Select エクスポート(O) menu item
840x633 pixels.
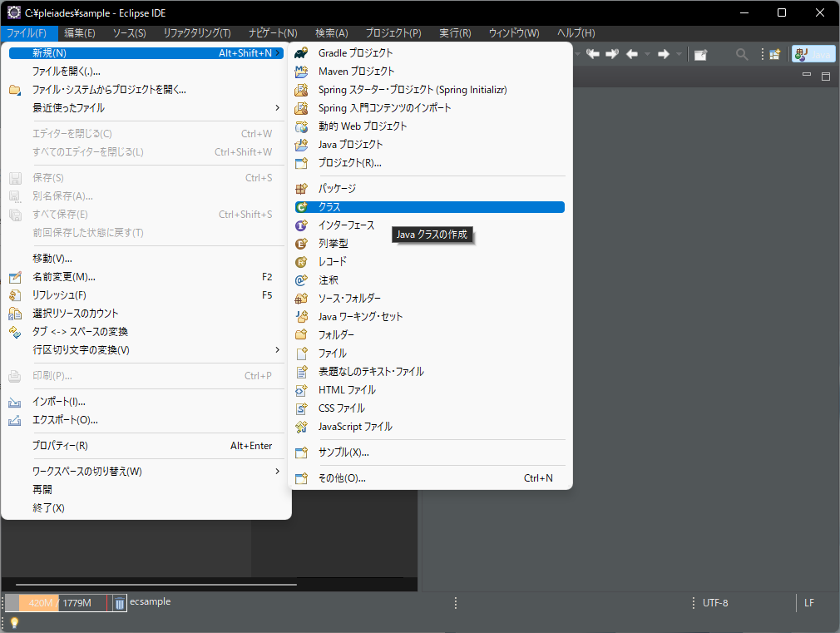point(146,420)
